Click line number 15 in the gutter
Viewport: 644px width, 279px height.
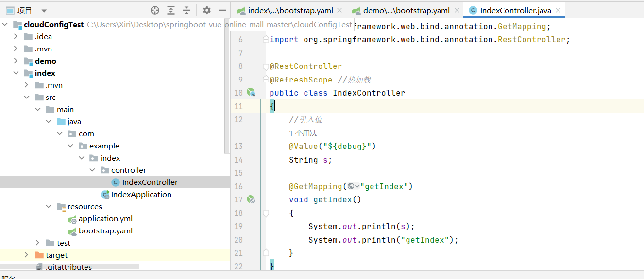click(x=238, y=173)
